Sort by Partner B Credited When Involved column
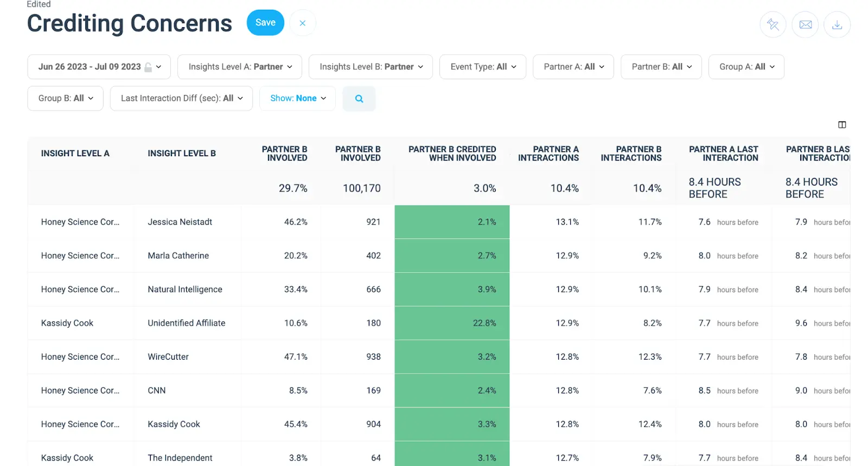Image resolution: width=868 pixels, height=466 pixels. pyautogui.click(x=452, y=154)
